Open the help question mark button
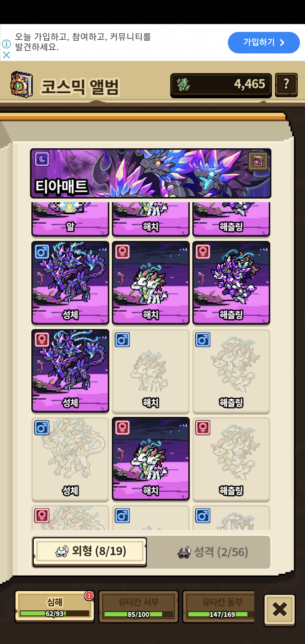 click(286, 85)
